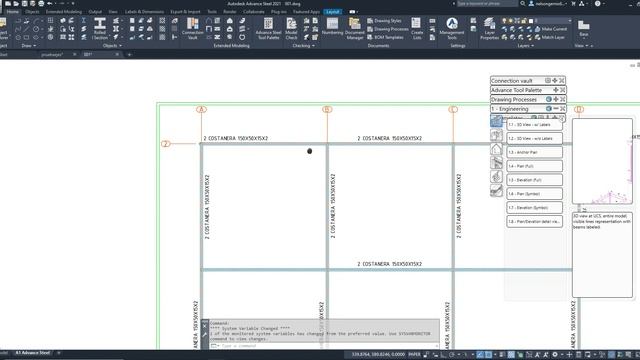This screenshot has width=640, height=360.
Task: Toggle PAPER space in status bar
Action: tap(414, 355)
